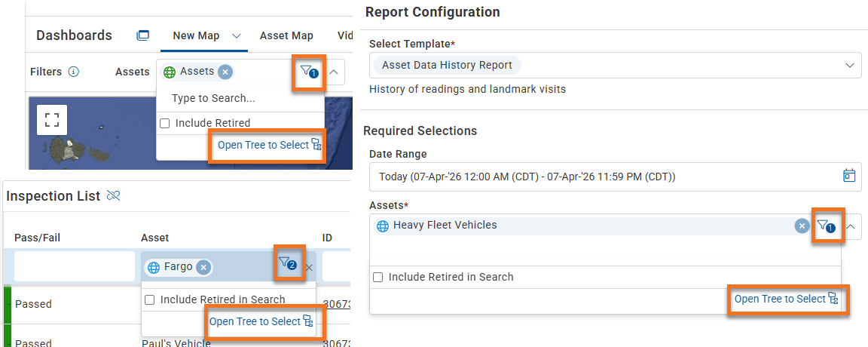Click the filter icon in the dashboard Assets field
Screen dimensions: 868x347
point(310,72)
